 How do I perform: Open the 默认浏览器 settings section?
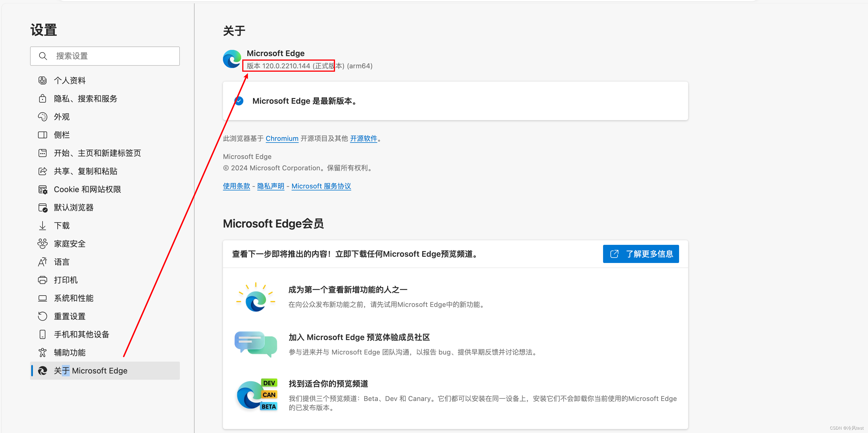coord(73,208)
